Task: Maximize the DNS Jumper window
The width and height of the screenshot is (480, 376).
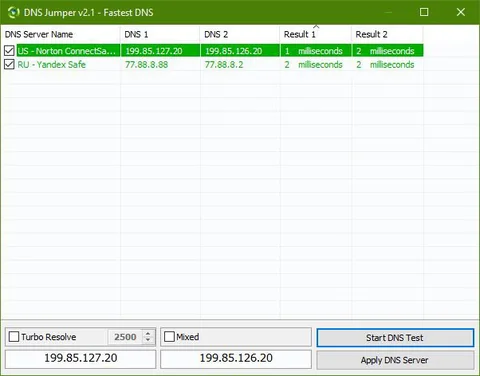Action: click(x=424, y=12)
